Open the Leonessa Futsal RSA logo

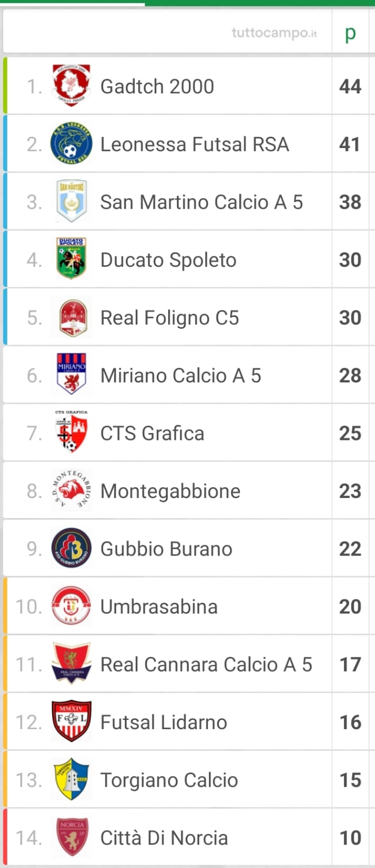[x=71, y=144]
